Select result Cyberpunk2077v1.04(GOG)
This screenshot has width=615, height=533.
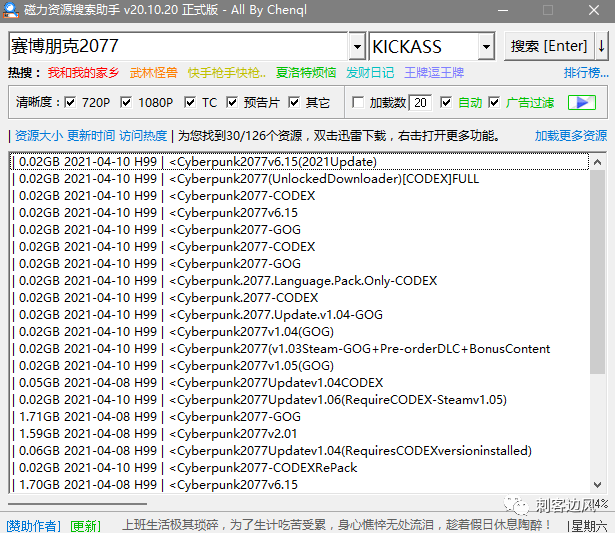[299, 332]
